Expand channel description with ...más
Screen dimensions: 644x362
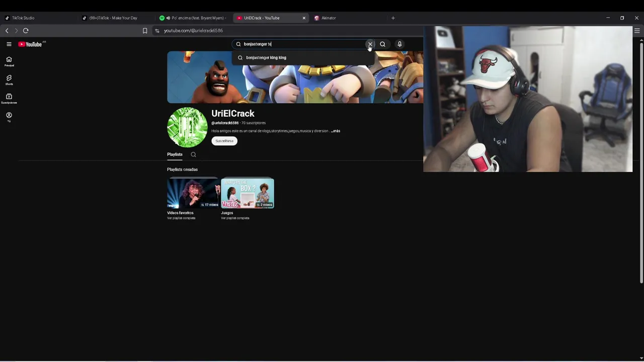(x=335, y=131)
